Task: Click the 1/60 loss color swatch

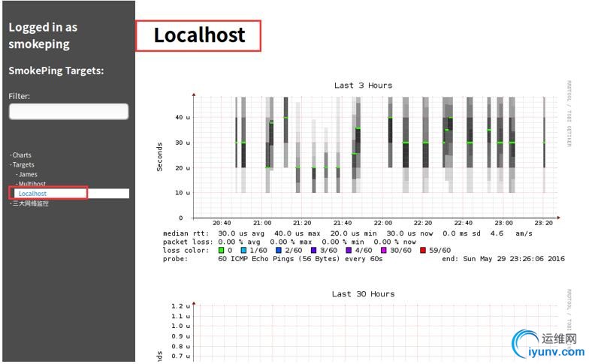Action: (243, 251)
